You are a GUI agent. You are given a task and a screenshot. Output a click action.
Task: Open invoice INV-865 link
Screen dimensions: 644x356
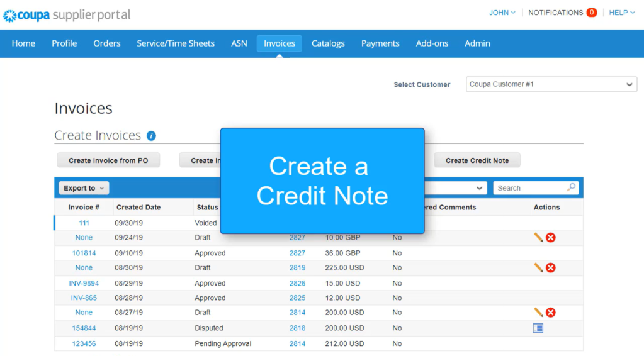pos(84,298)
